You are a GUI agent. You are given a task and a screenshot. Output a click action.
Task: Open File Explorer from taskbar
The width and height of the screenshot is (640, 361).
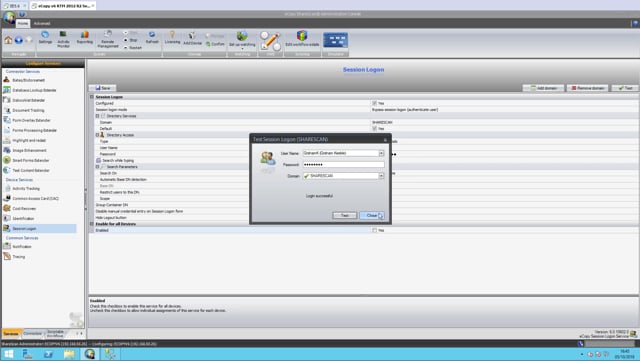pos(69,354)
